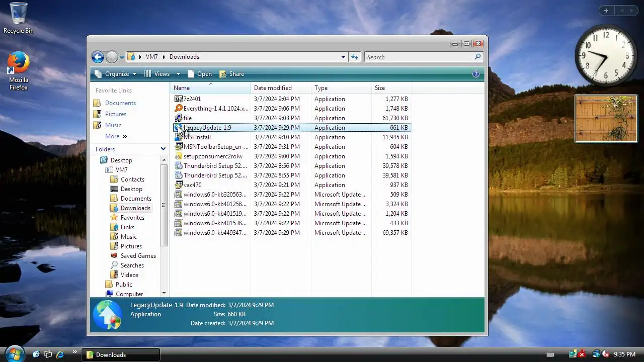Click the Open toolbar button
The image size is (644, 362).
pyautogui.click(x=200, y=74)
